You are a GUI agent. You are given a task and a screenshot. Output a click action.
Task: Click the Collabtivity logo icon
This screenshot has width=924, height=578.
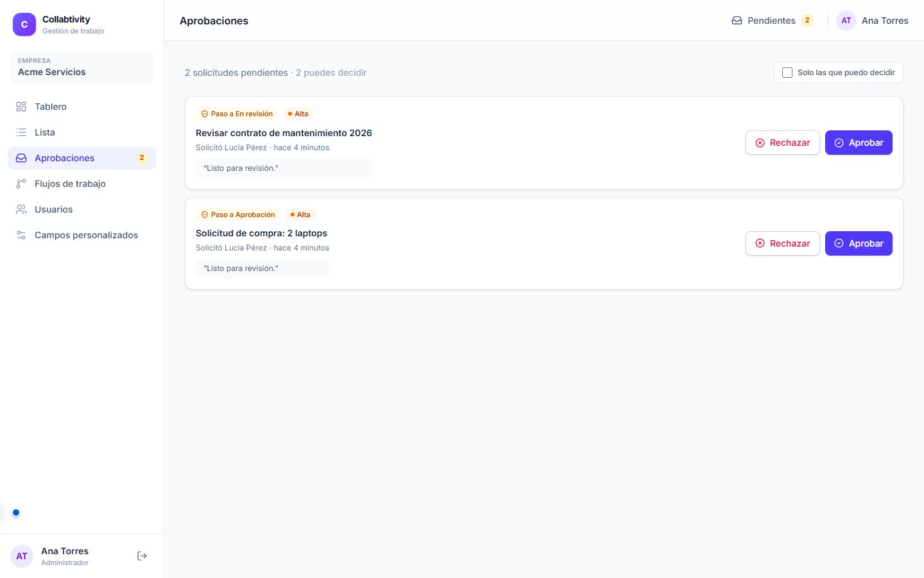coord(24,24)
